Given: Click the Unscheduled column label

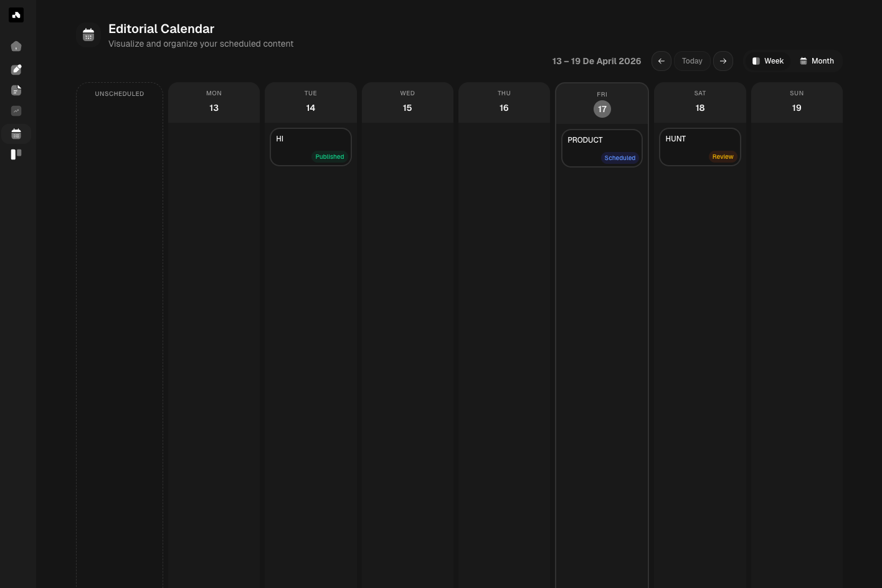Looking at the screenshot, I should (x=120, y=94).
